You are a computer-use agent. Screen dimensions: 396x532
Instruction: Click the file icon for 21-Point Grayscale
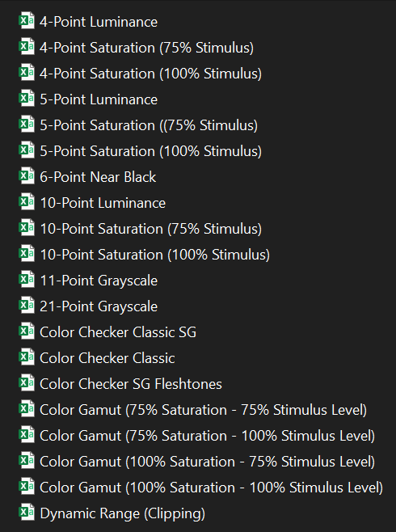[x=27, y=306]
